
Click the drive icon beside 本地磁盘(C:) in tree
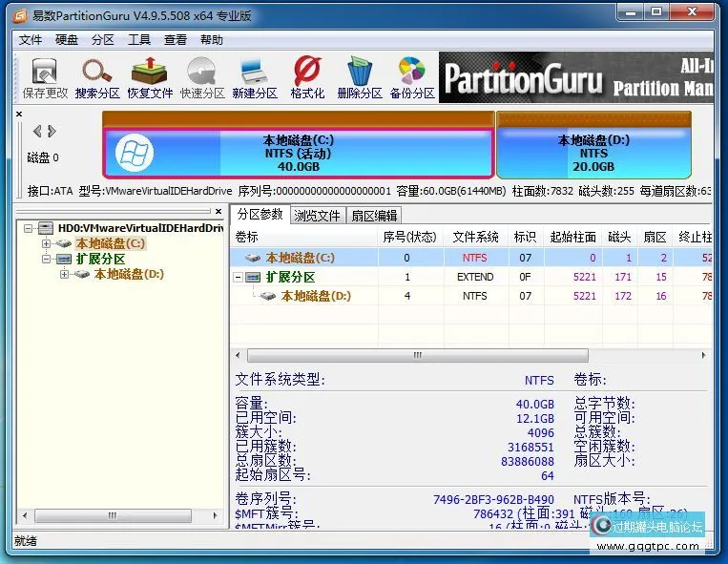point(64,243)
